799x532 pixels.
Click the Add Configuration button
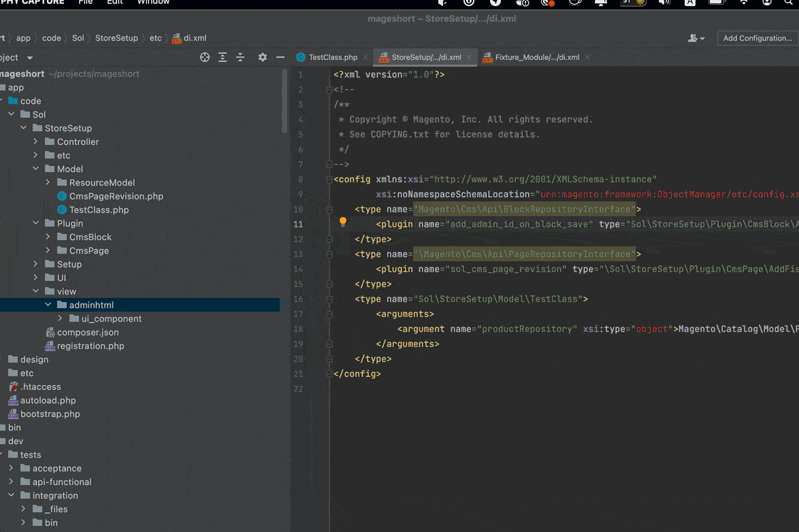pyautogui.click(x=757, y=39)
